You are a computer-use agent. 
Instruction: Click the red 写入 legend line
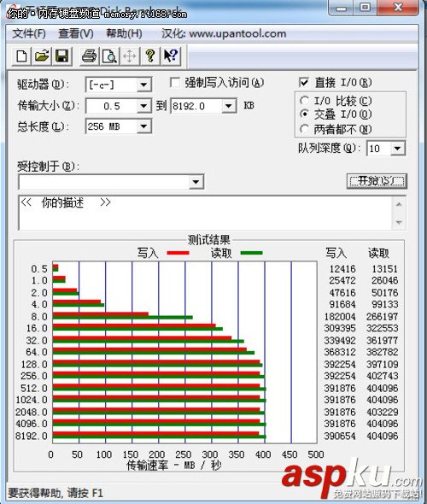(x=178, y=254)
